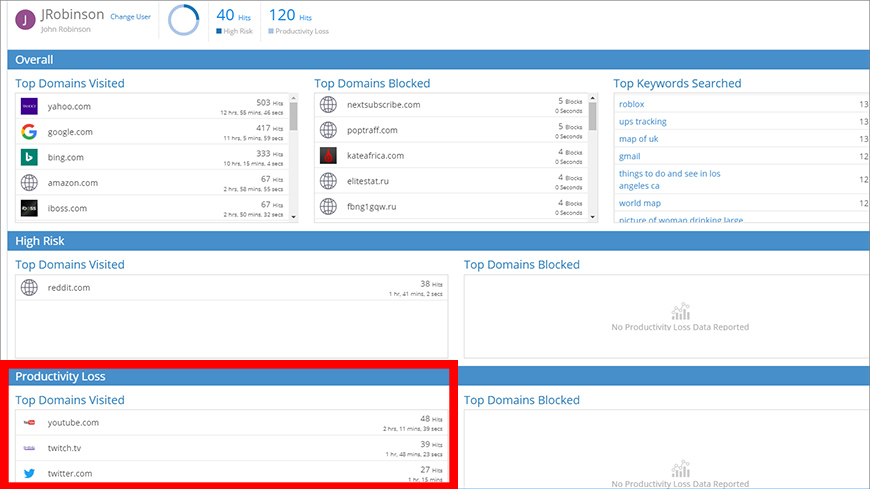Open the bing.com domain row

coord(152,157)
